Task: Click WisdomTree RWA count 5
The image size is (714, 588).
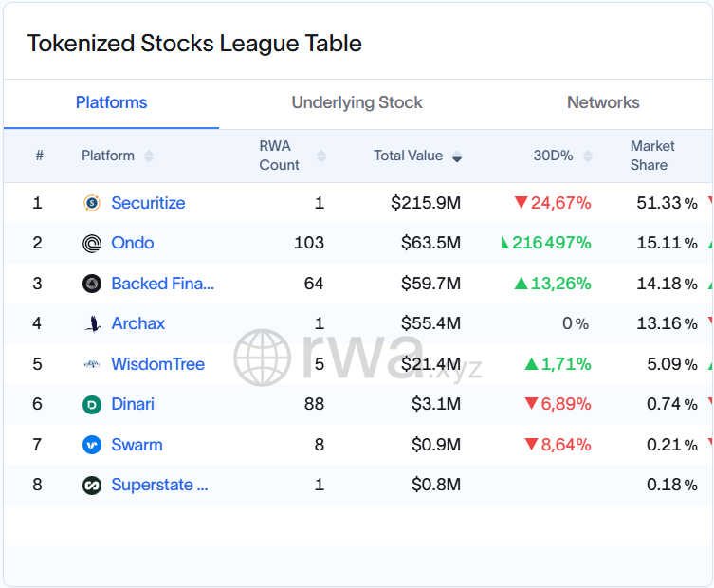Action: click(320, 364)
